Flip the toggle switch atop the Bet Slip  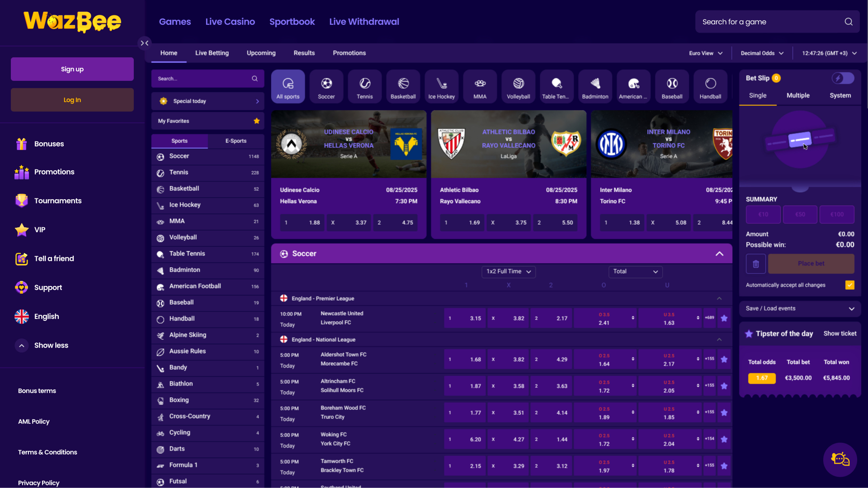point(843,78)
